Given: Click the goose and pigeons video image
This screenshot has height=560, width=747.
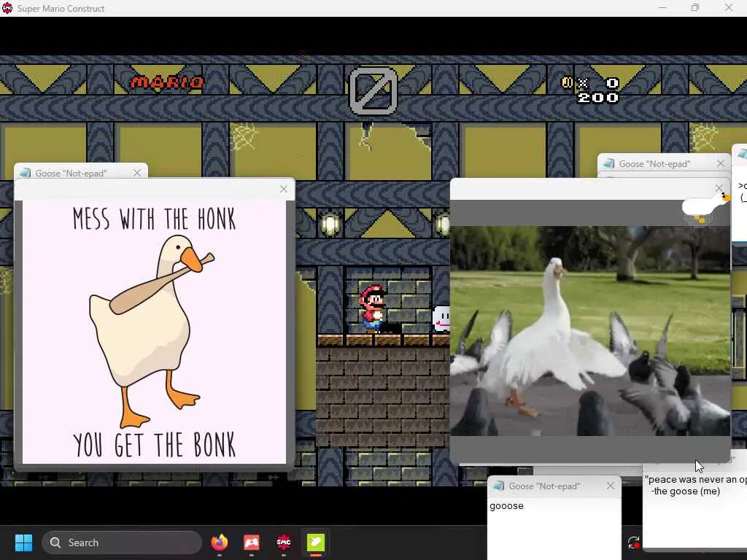Looking at the screenshot, I should click(x=589, y=331).
